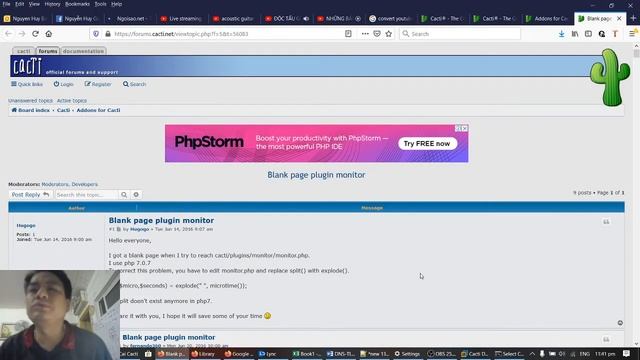Image resolution: width=640 pixels, height=360 pixels.
Task: Open the page actions three-dot menu
Action: click(365, 34)
